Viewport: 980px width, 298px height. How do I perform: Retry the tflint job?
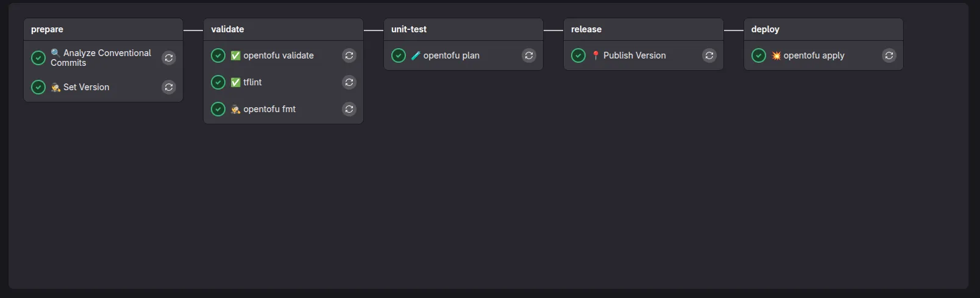click(x=349, y=82)
